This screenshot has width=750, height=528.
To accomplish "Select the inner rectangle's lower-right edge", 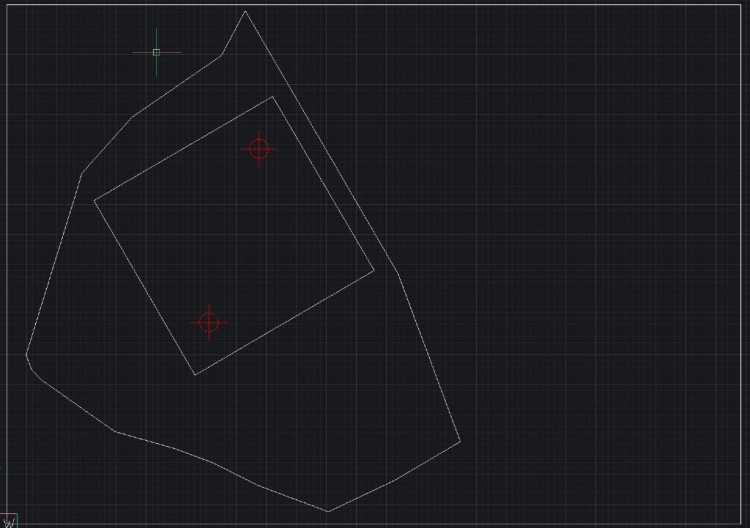I will (x=284, y=323).
